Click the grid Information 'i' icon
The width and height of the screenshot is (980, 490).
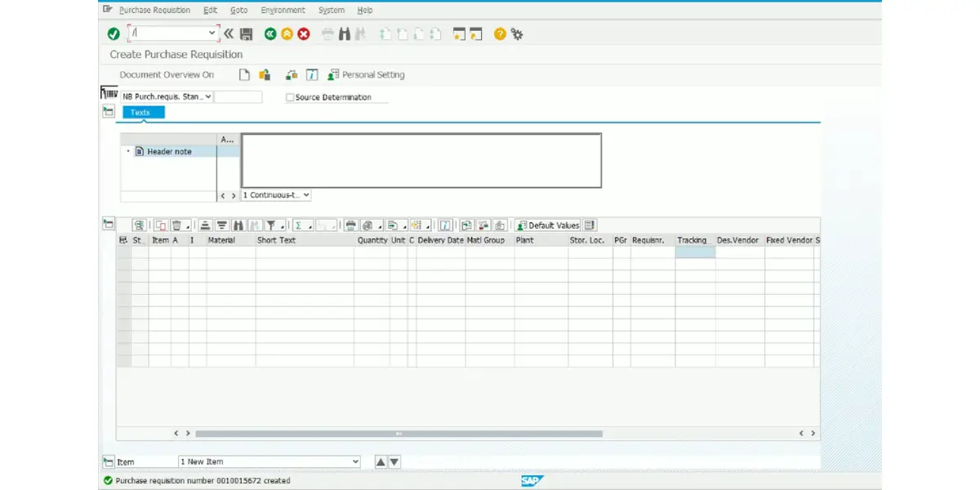447,225
